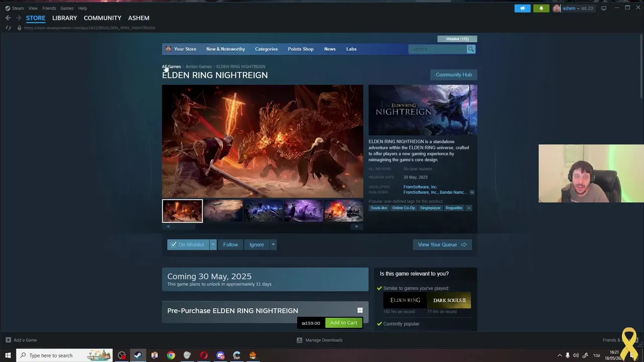This screenshot has width=644, height=362.
Task: Click the Windows taskbar search box
Action: pos(64,355)
